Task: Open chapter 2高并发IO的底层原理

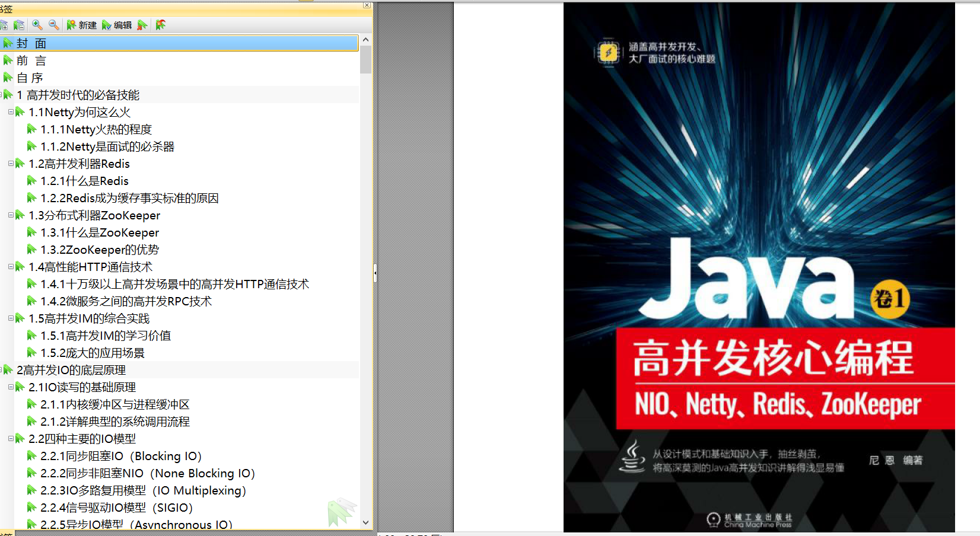Action: point(71,370)
